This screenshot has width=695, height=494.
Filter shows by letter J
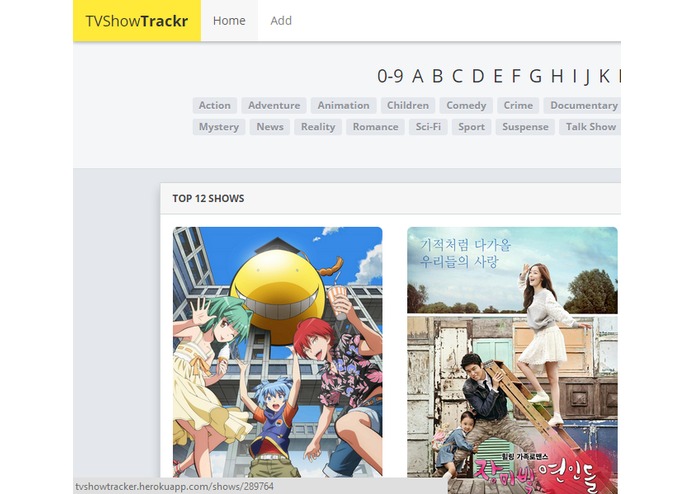click(x=587, y=76)
